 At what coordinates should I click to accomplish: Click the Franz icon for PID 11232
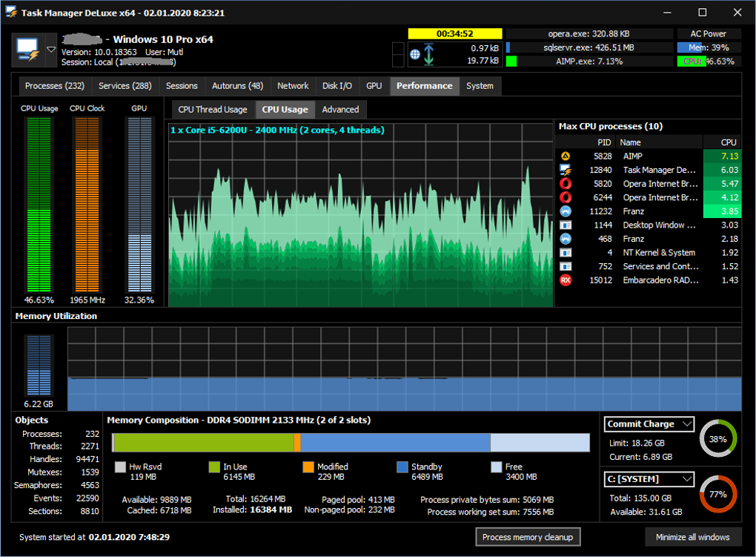(x=566, y=211)
